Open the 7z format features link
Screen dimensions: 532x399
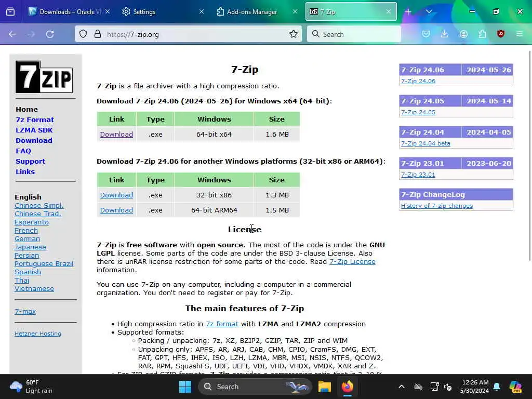(222, 324)
